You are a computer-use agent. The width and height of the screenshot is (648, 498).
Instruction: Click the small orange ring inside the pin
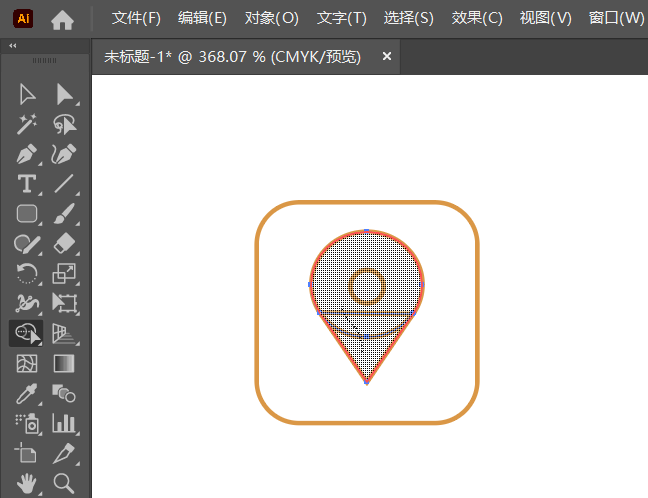(367, 286)
